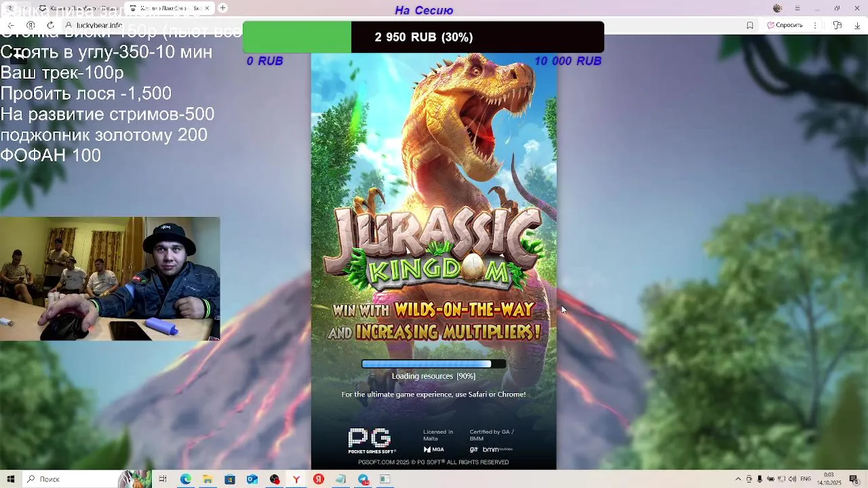Click the MGA license logo
868x488 pixels.
(x=434, y=449)
